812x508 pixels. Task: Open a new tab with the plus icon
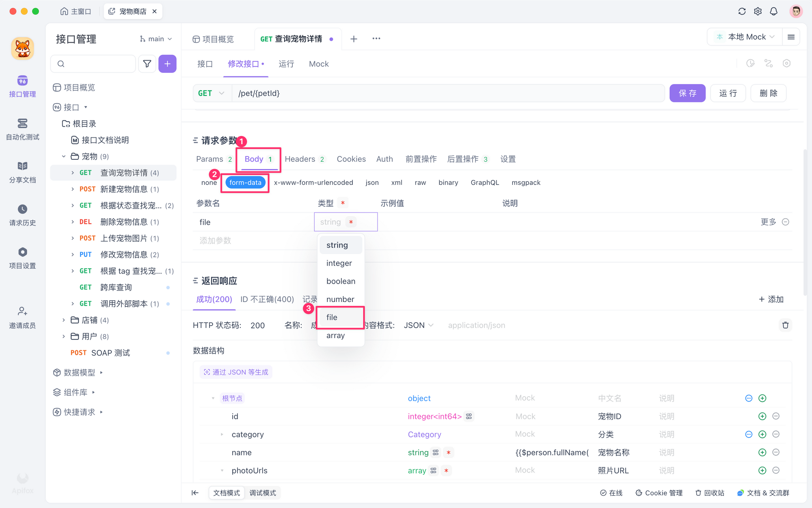pos(354,39)
